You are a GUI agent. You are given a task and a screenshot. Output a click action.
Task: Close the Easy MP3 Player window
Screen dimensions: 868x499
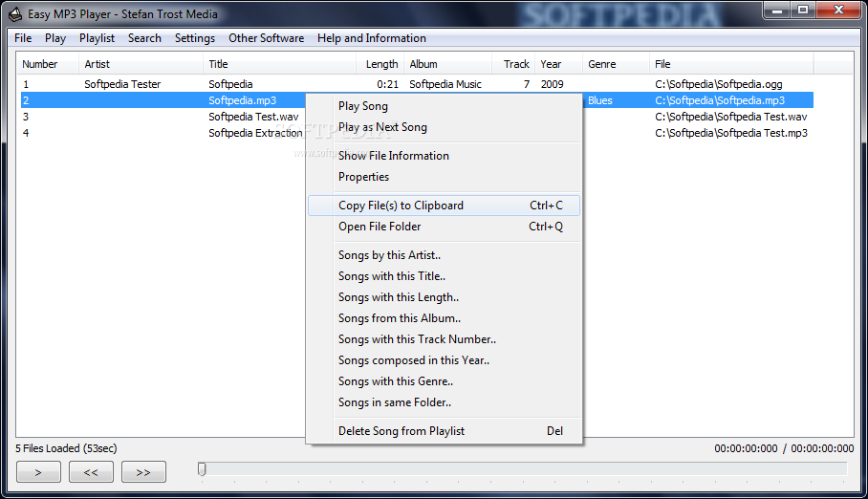[838, 11]
